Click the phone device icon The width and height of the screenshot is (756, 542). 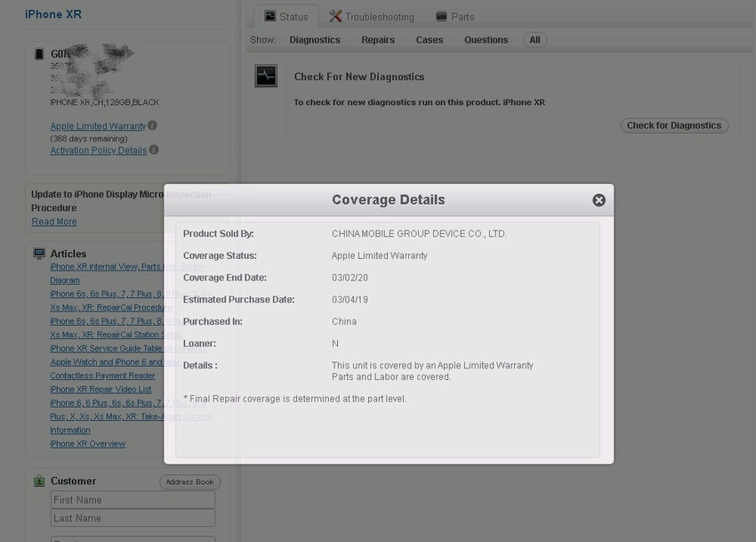pyautogui.click(x=39, y=53)
